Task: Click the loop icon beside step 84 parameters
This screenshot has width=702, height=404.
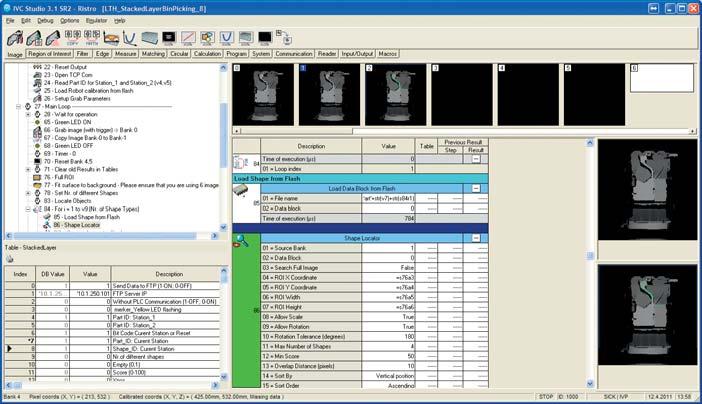Action: [x=241, y=163]
